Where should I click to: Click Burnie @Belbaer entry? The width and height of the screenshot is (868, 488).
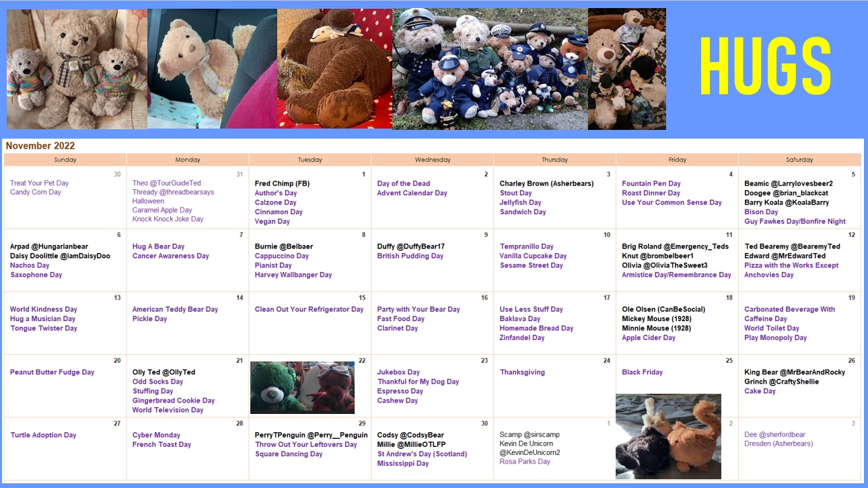click(285, 246)
